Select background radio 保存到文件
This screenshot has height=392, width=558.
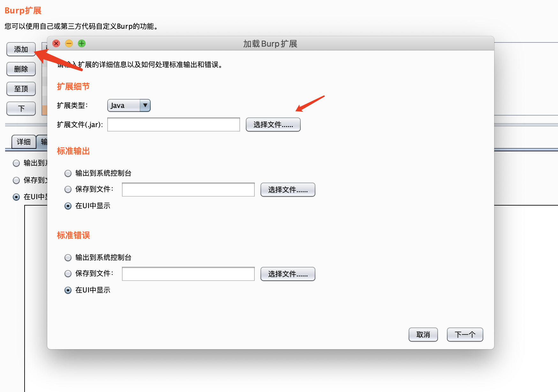point(16,180)
